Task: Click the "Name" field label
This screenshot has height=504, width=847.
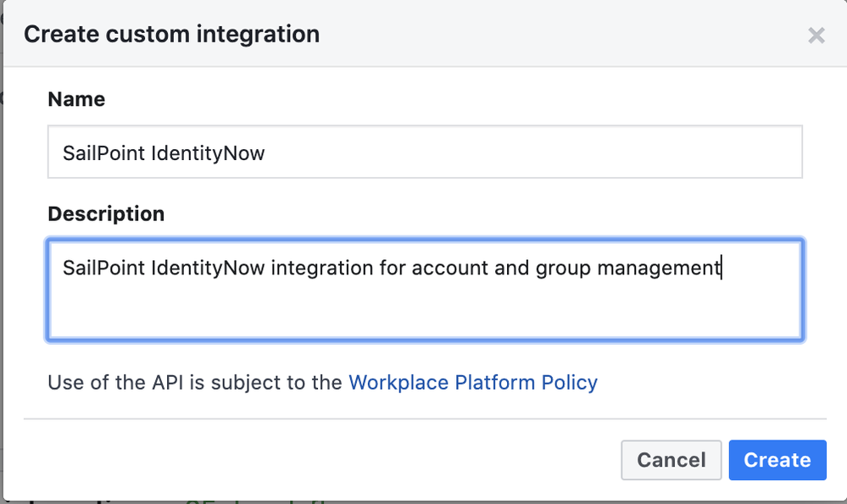Action: point(76,99)
